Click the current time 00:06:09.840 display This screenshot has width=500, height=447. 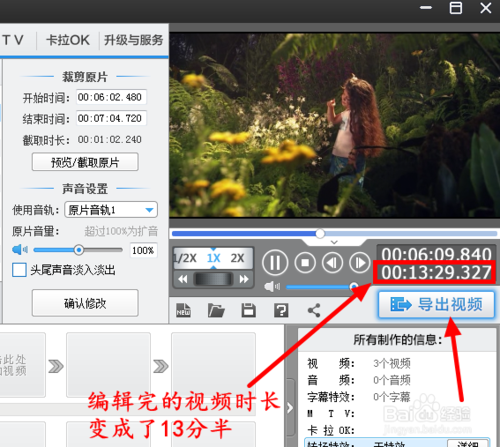tap(436, 254)
